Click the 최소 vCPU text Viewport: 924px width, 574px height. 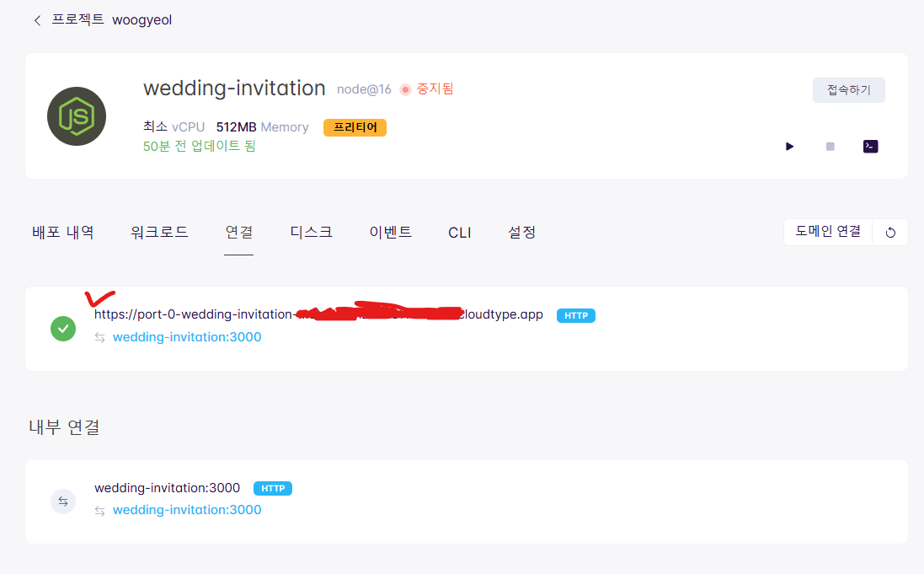(x=174, y=126)
